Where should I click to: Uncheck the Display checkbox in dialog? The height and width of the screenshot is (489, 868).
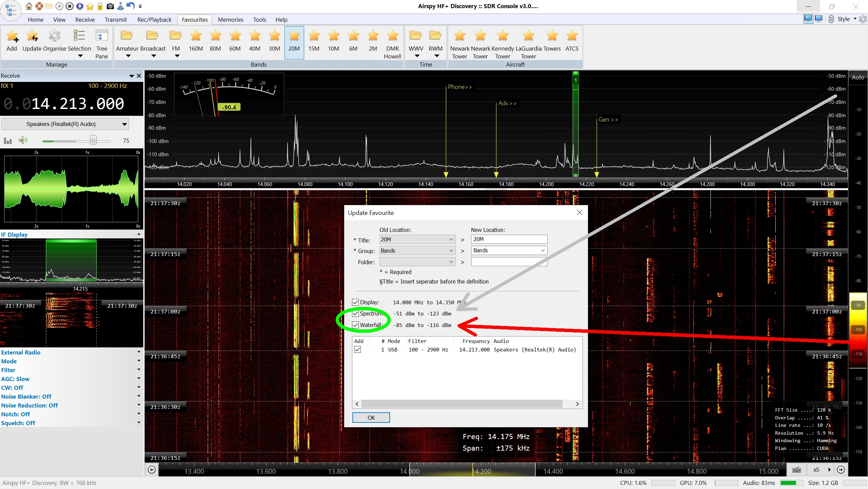tap(355, 302)
